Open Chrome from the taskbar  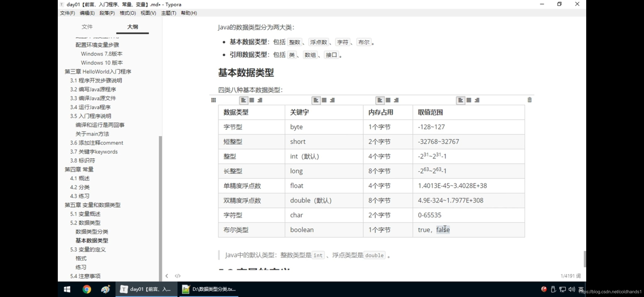[87, 289]
